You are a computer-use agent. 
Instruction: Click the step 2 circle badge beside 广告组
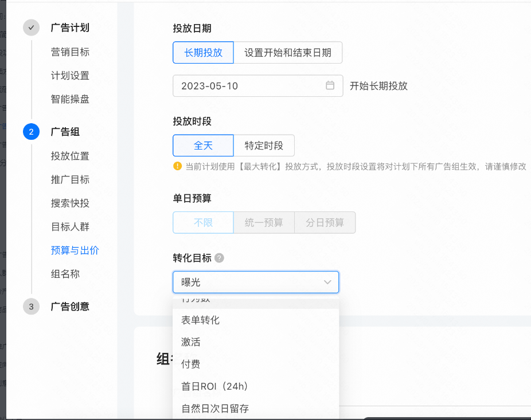[x=30, y=132]
